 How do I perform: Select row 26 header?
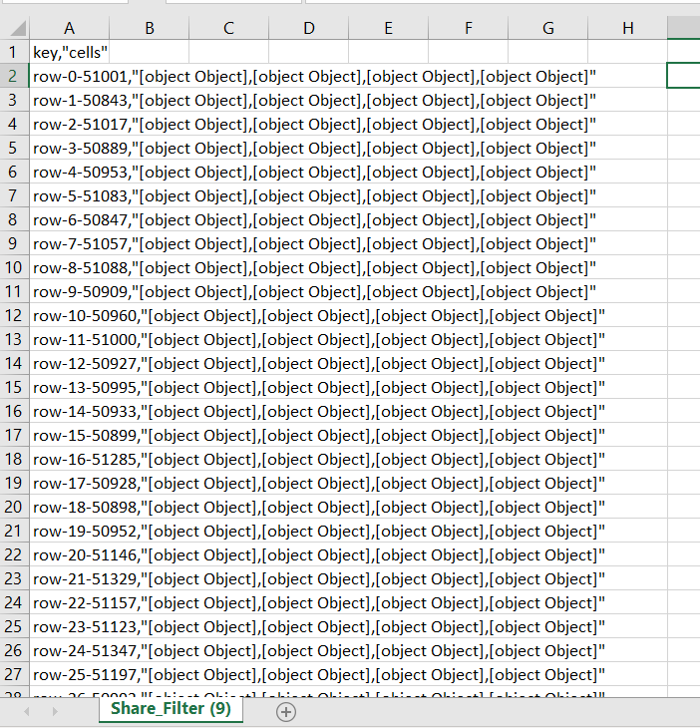[x=14, y=650]
